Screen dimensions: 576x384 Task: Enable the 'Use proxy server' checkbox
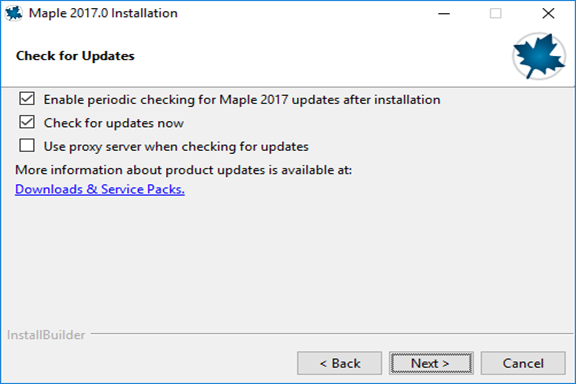pos(27,146)
